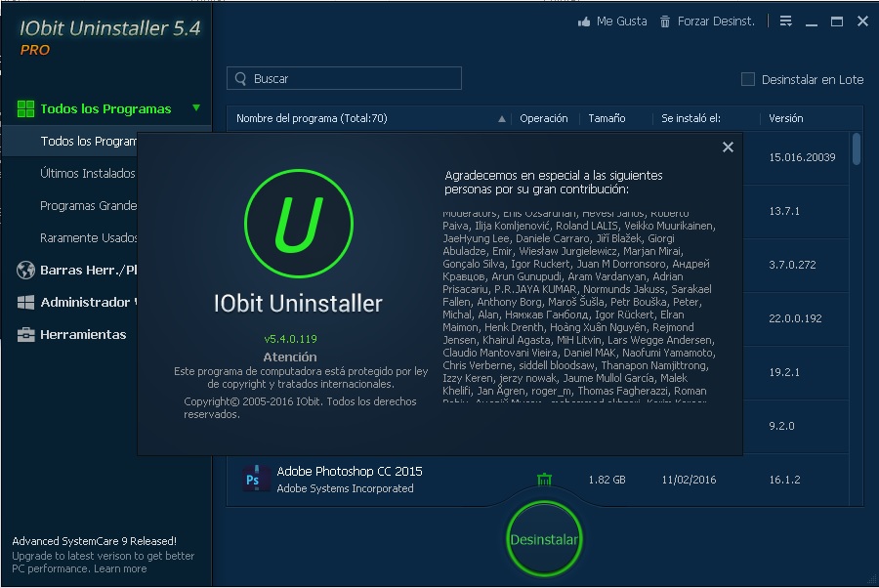
Task: Click version value 15.016.20039
Action: coord(802,157)
